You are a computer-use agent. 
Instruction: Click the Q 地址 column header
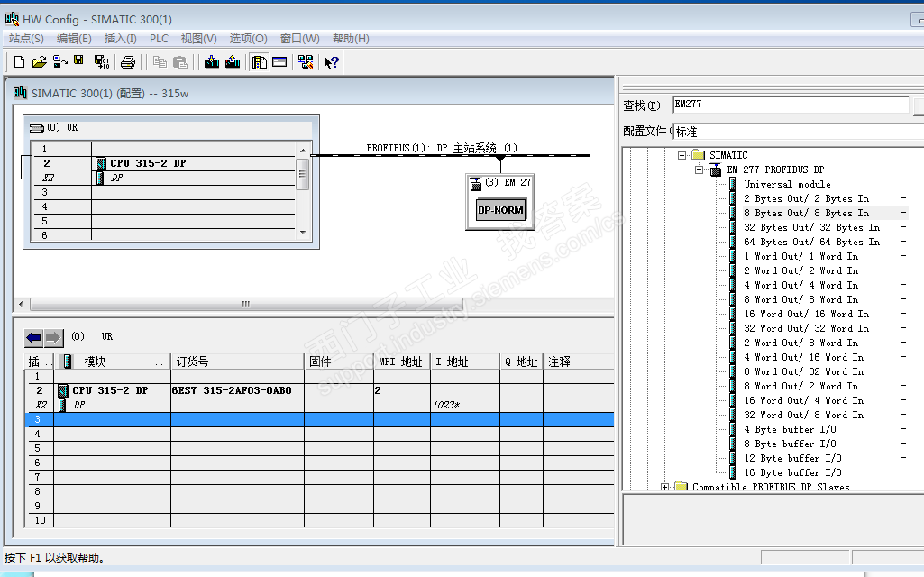point(522,362)
